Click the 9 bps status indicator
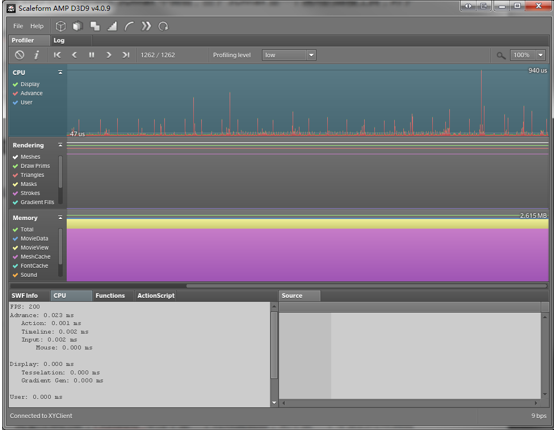 tap(539, 416)
